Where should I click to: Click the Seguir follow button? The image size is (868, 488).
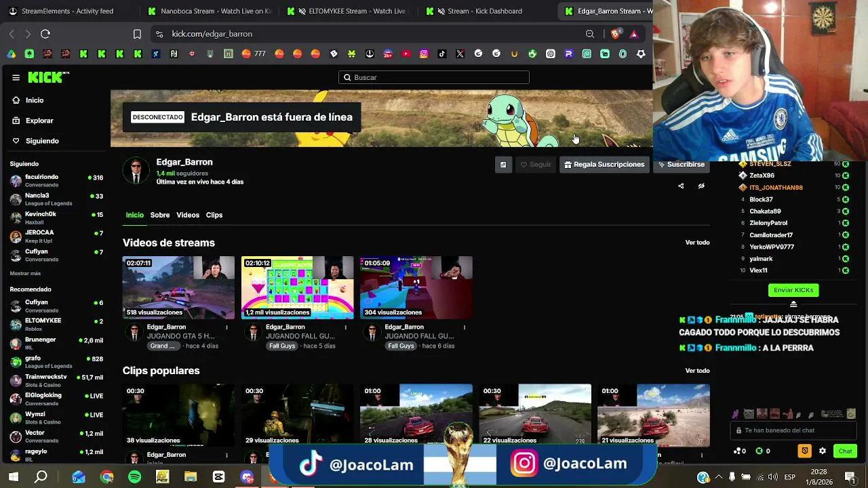point(536,165)
